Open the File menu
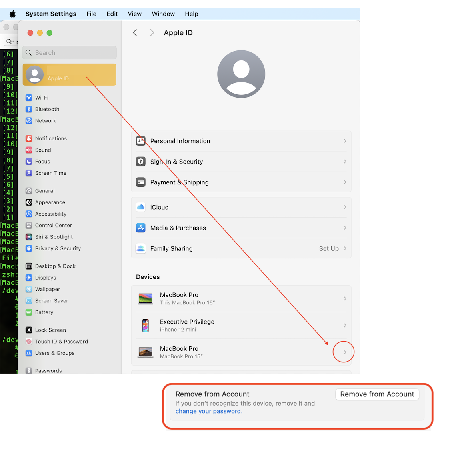This screenshot has height=456, width=476. pyautogui.click(x=91, y=14)
